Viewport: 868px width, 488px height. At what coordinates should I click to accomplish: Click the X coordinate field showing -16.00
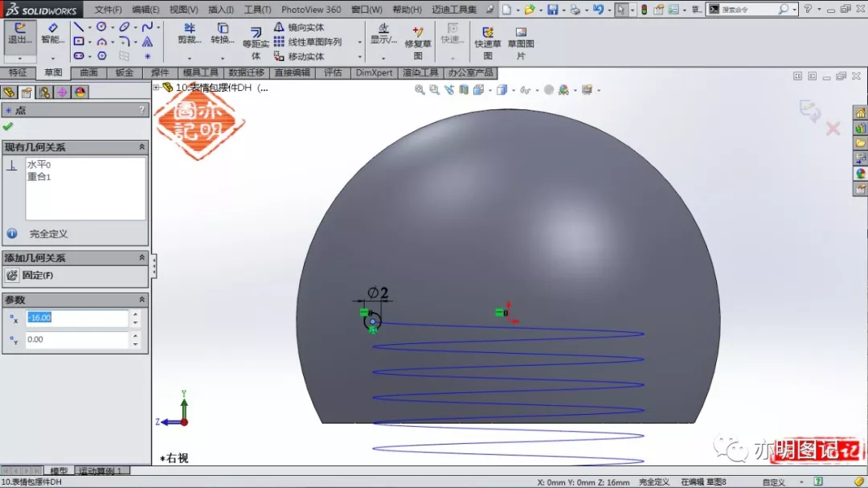tap(77, 318)
